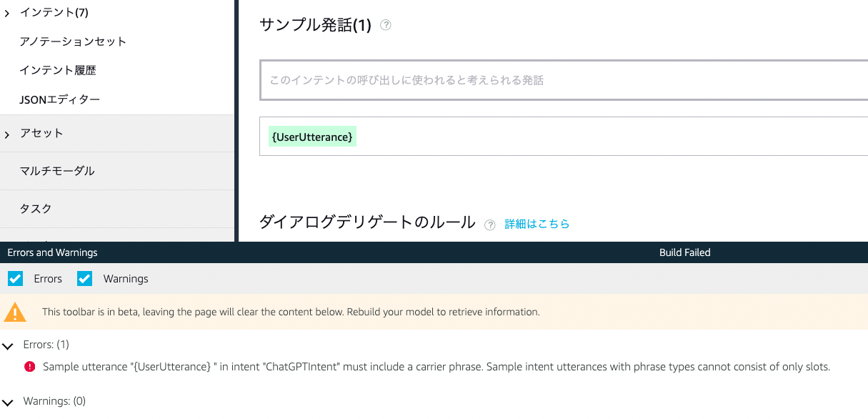The width and height of the screenshot is (868, 419).
Task: Click the yellow warning triangle in beta notice
Action: coord(15,311)
